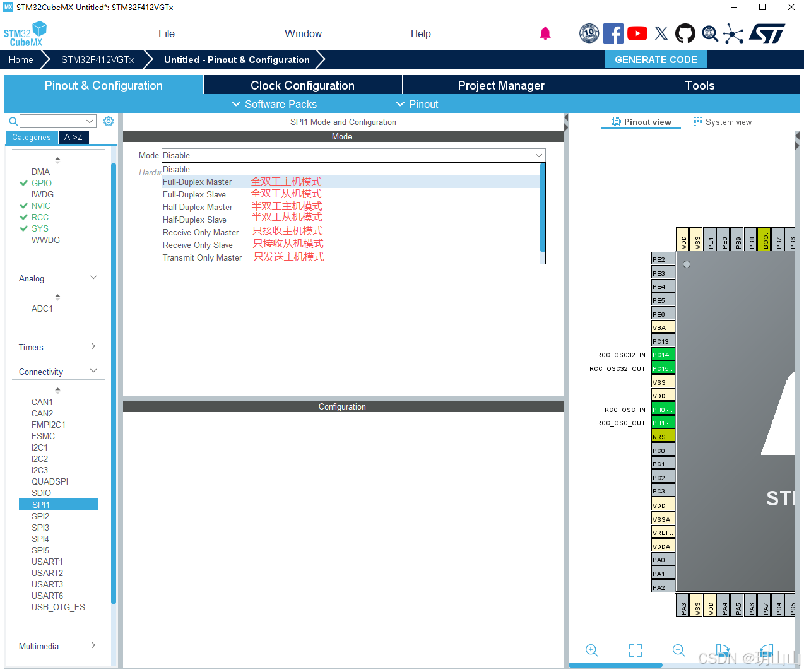Click the NRST pin on the chip

coord(663,437)
